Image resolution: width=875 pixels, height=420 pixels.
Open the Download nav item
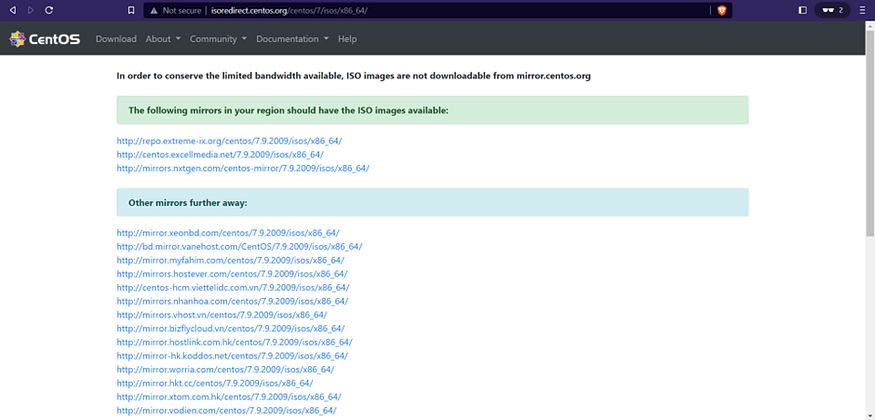(116, 39)
